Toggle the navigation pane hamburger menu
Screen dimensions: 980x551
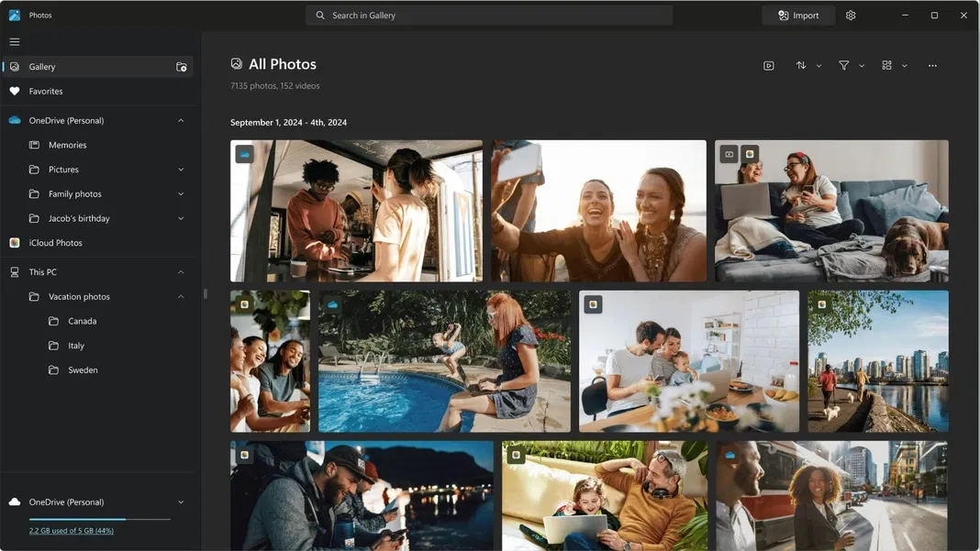point(14,40)
